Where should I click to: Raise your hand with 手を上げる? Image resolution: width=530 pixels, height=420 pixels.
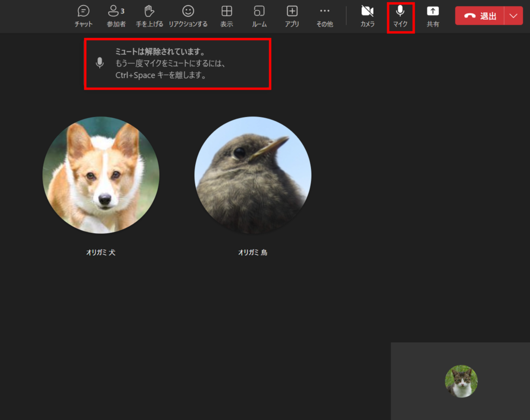pos(150,16)
